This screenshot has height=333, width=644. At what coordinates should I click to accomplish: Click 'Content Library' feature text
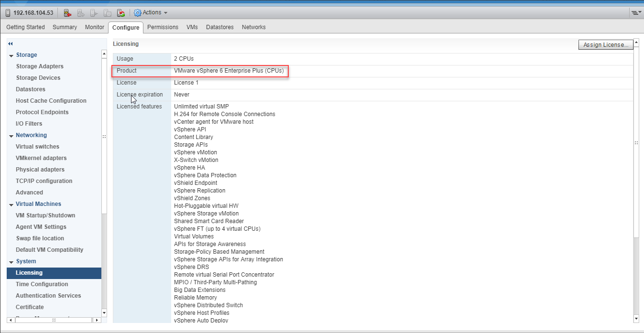[194, 137]
